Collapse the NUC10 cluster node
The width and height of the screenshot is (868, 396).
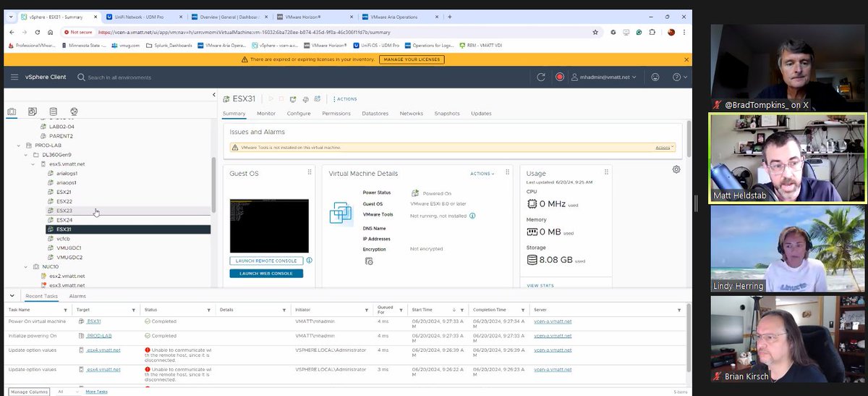click(x=27, y=266)
